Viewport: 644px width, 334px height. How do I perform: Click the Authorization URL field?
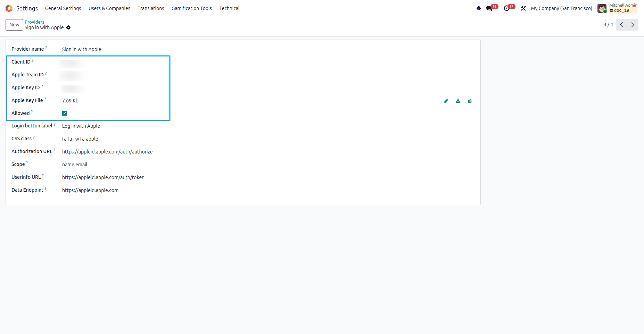(x=107, y=152)
